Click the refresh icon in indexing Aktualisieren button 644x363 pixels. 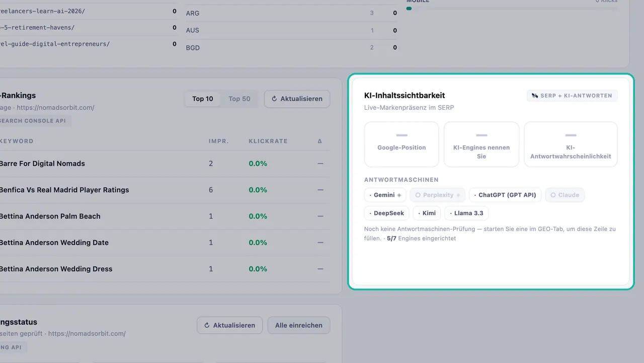[x=207, y=325]
